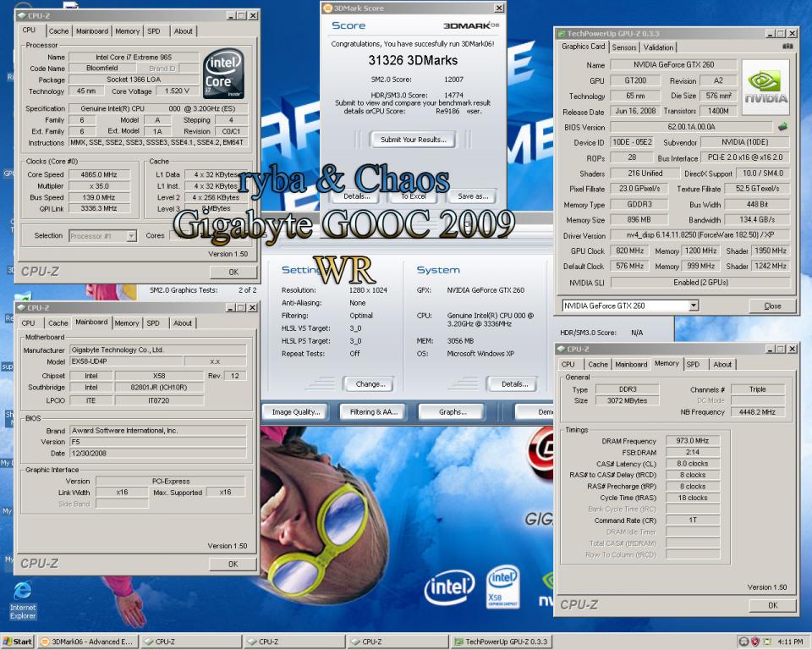Click the NVIDIA logo in GPU-Z
The width and height of the screenshot is (812, 650).
pyautogui.click(x=765, y=87)
